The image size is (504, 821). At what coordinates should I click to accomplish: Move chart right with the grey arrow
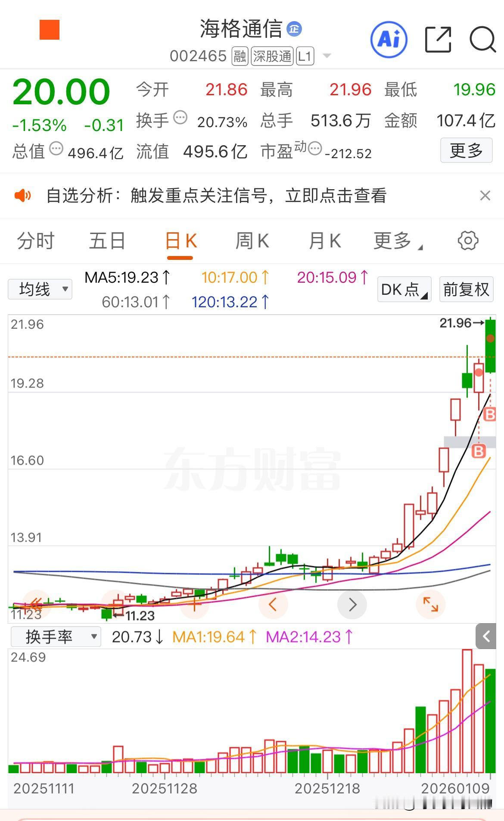coord(352,604)
